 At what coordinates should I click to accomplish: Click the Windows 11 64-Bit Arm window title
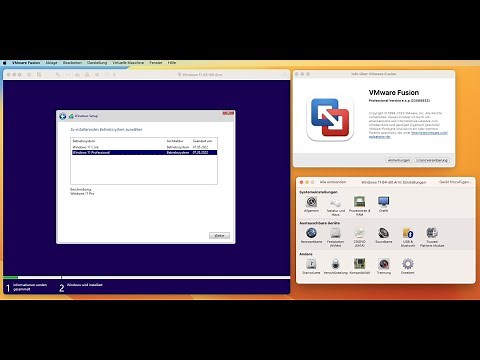[x=202, y=75]
